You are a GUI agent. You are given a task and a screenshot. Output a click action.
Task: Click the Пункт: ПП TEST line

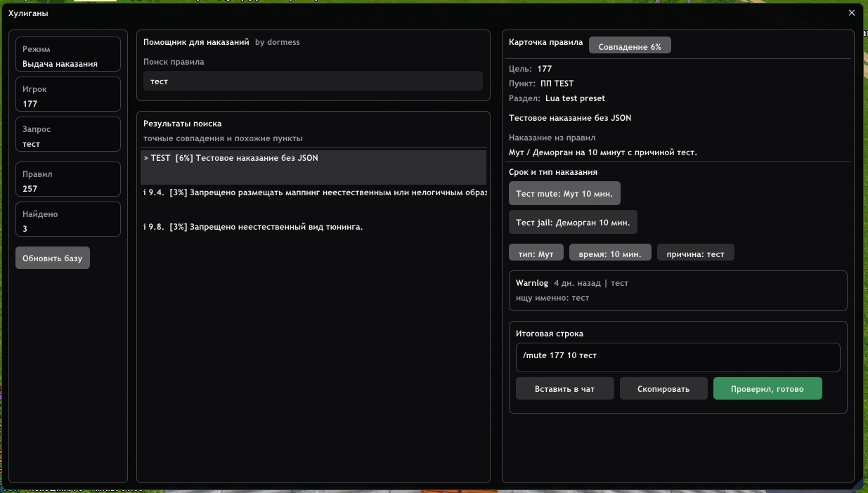coord(541,84)
